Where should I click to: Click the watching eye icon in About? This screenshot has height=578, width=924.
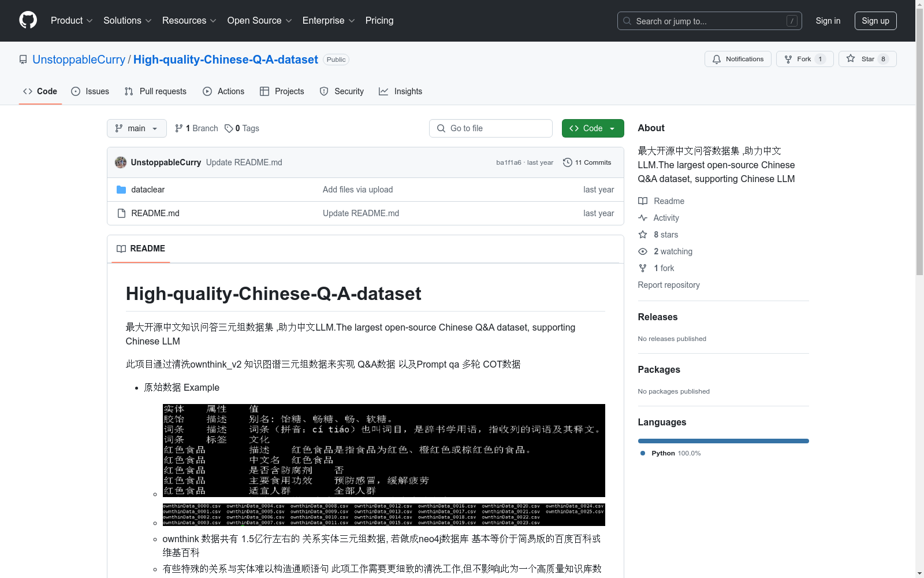643,251
